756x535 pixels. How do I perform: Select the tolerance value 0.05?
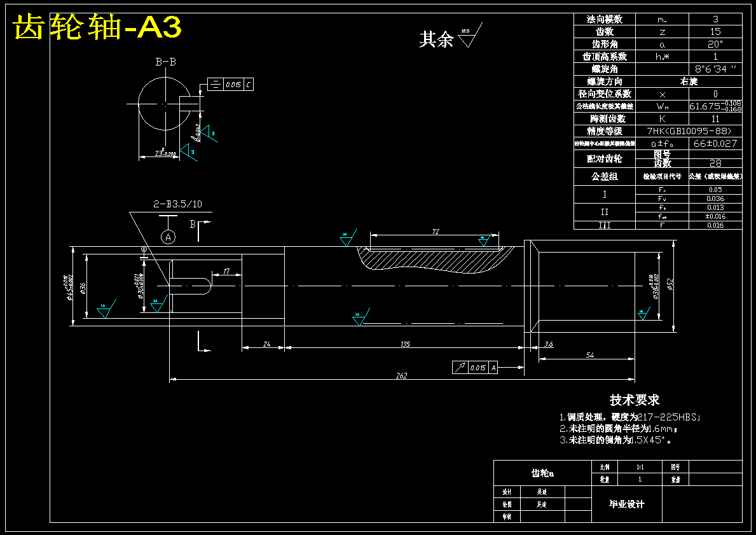click(715, 190)
